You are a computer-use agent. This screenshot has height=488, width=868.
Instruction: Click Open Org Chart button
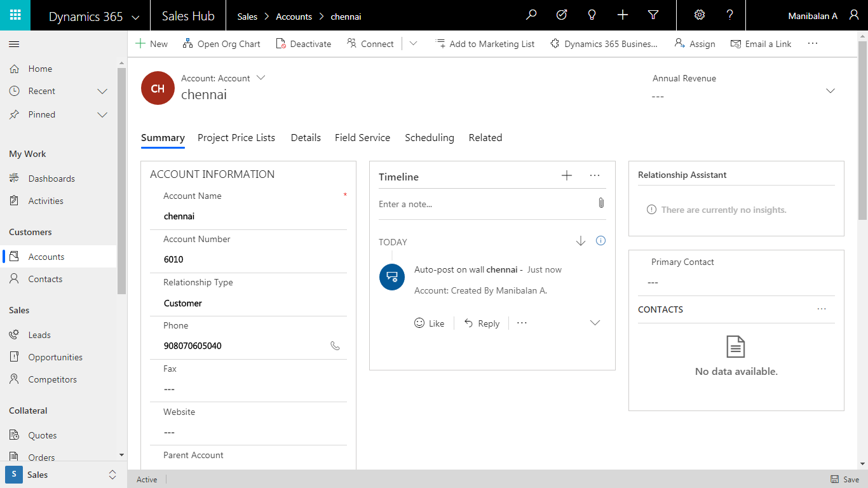click(222, 44)
